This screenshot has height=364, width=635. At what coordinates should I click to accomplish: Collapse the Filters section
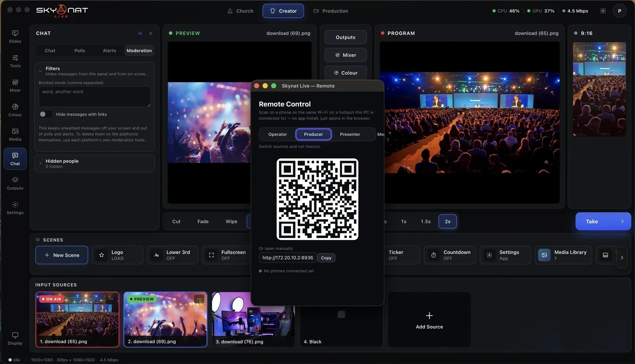click(40, 71)
